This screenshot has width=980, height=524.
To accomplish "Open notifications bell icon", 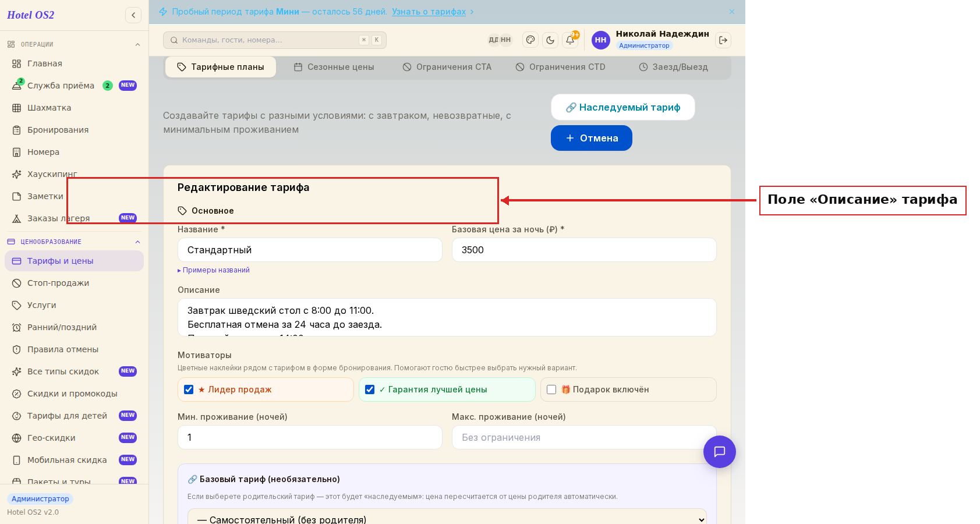I will [571, 40].
